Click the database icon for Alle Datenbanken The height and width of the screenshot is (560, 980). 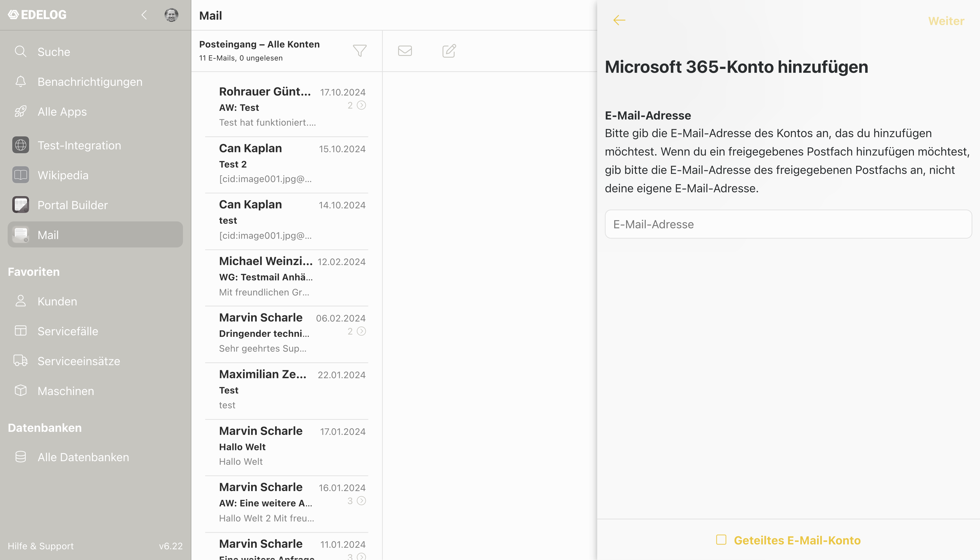[x=20, y=457]
